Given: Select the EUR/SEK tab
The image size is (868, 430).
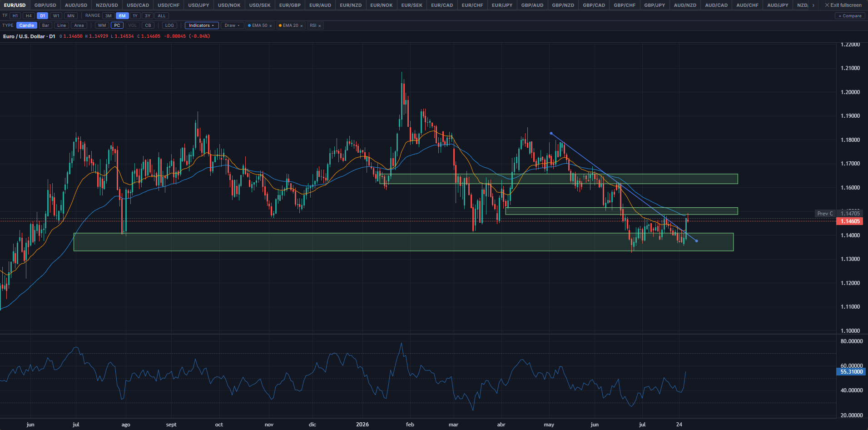Looking at the screenshot, I should coord(412,5).
